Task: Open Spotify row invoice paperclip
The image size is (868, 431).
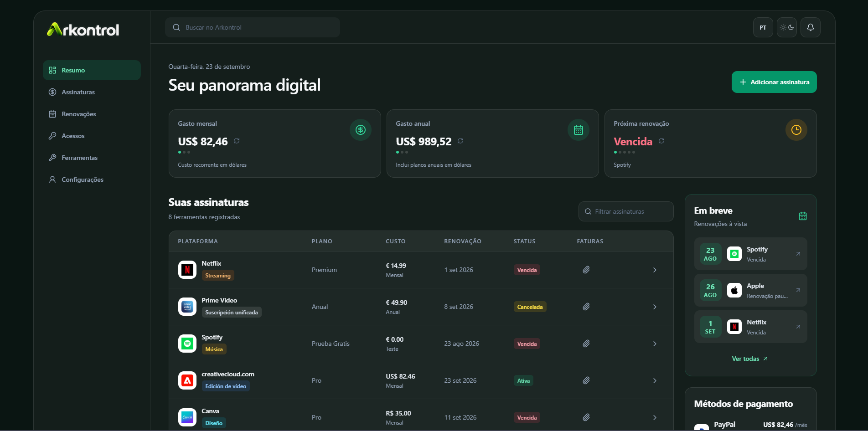Action: click(586, 344)
